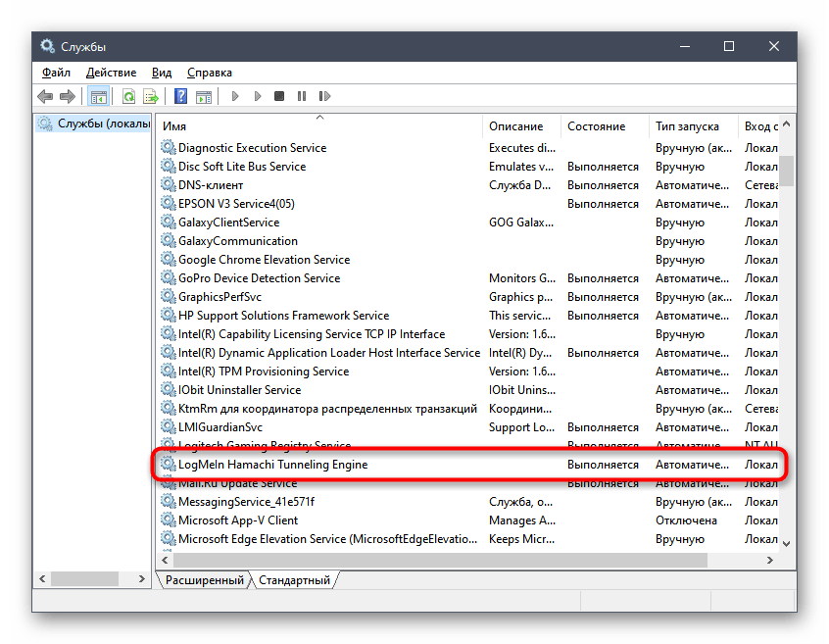
Task: Click Monitors G... description cell
Action: 522,277
